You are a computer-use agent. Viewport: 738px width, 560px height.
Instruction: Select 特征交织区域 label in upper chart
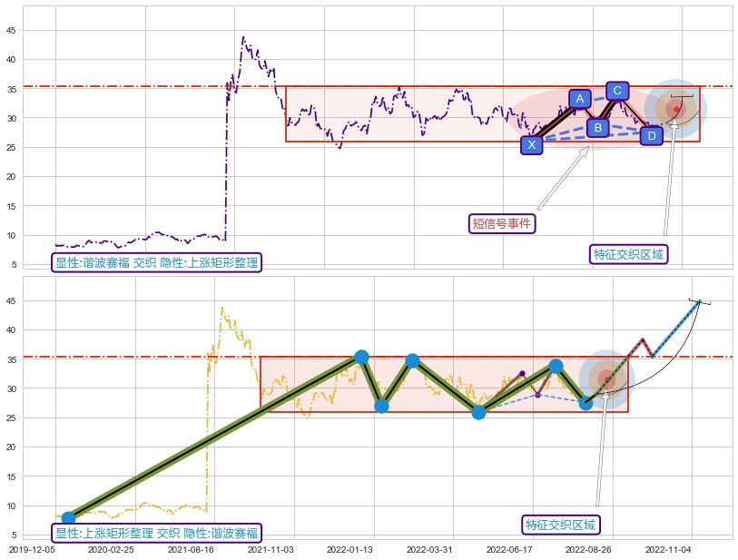tap(629, 254)
